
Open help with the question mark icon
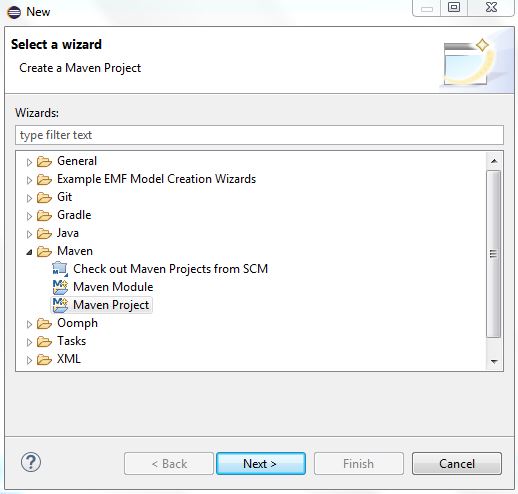(x=31, y=462)
